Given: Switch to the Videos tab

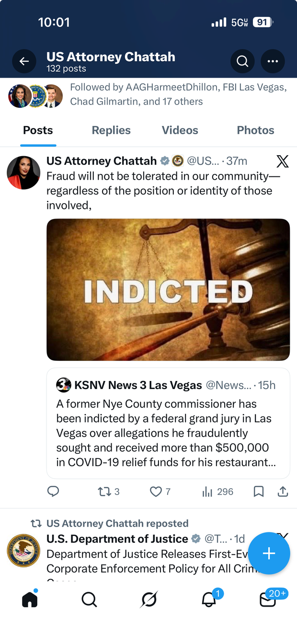Looking at the screenshot, I should coord(180,130).
